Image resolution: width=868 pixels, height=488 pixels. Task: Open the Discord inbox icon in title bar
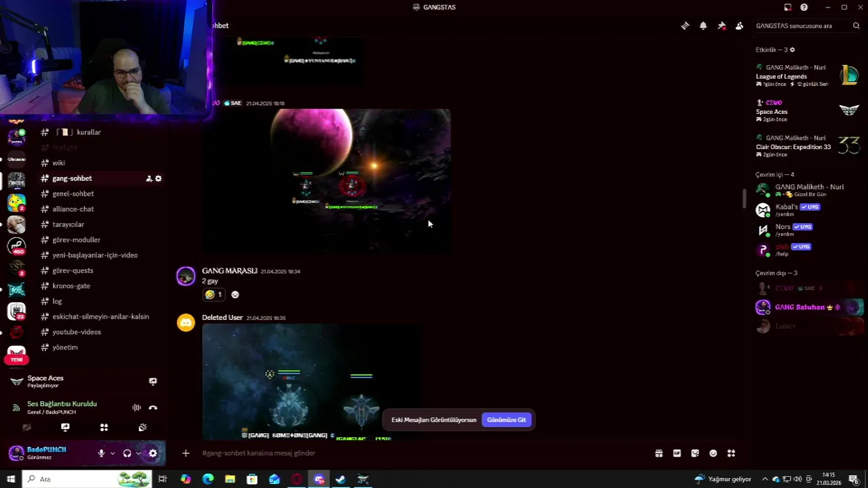click(787, 7)
